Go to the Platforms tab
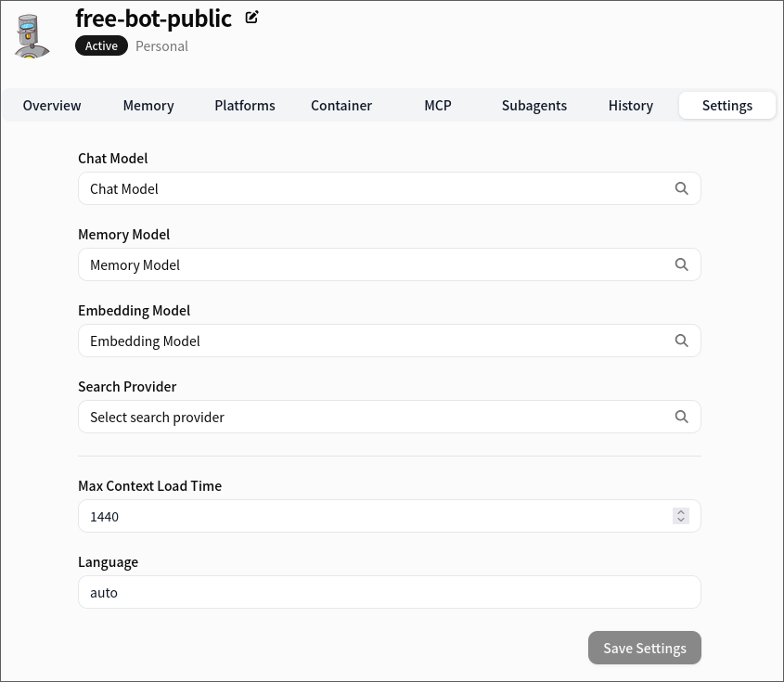The height and width of the screenshot is (682, 784). click(245, 106)
